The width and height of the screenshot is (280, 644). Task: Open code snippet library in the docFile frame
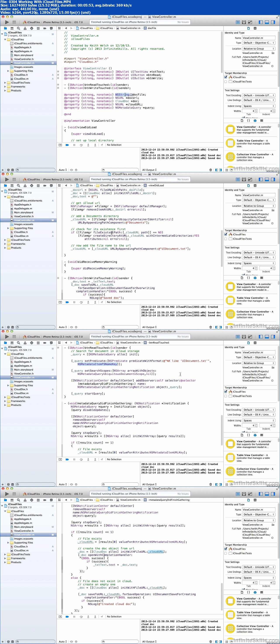[x=249, y=121]
